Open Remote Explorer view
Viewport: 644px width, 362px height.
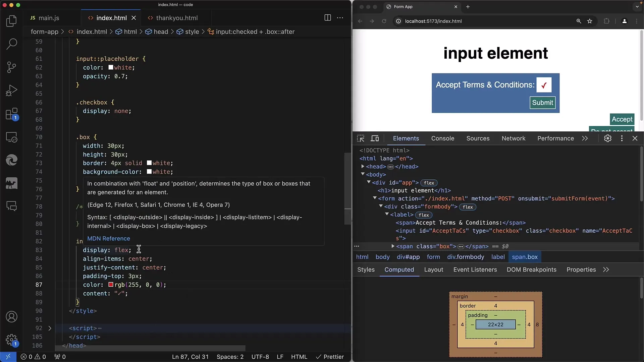click(x=11, y=137)
